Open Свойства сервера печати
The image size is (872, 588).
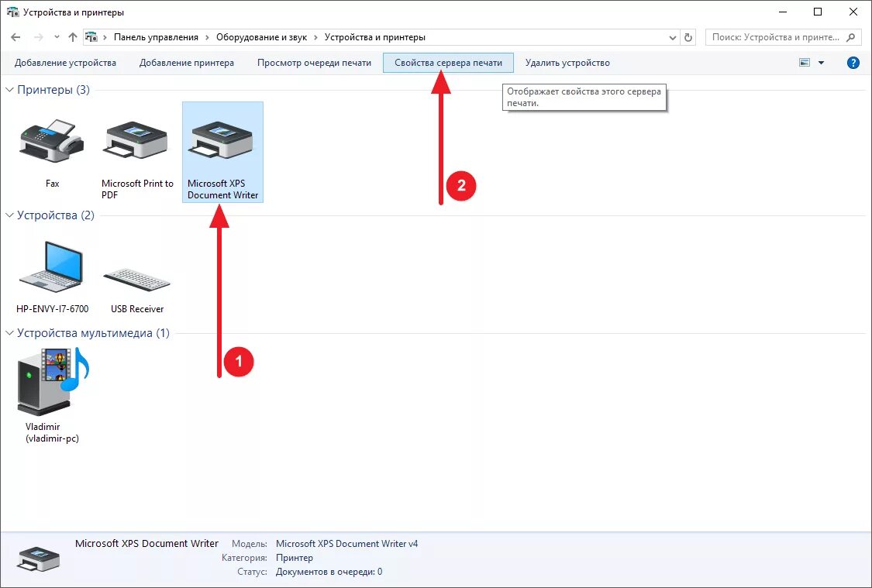448,63
